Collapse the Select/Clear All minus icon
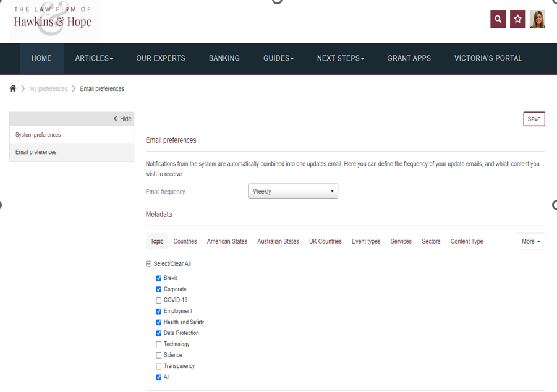Viewport: 557px width, 392px height. (x=148, y=264)
